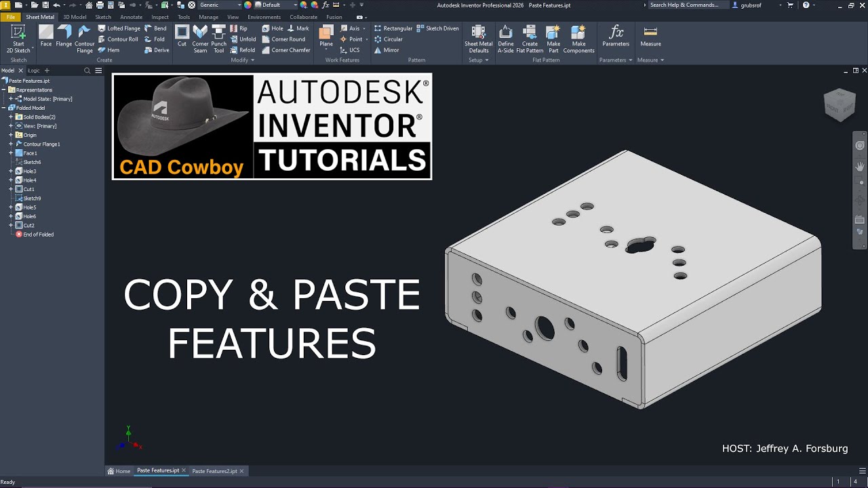The height and width of the screenshot is (488, 868).
Task: Choose the Circular pattern tool
Action: pyautogui.click(x=389, y=39)
